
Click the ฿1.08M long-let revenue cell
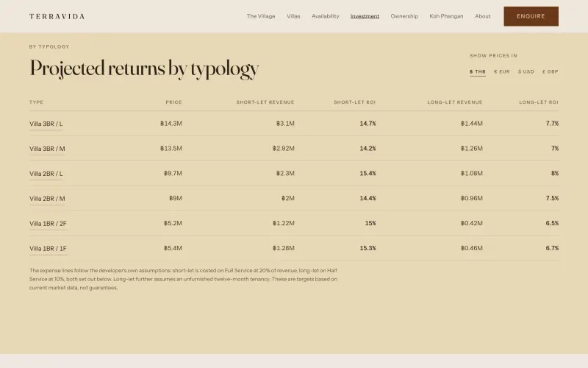472,173
